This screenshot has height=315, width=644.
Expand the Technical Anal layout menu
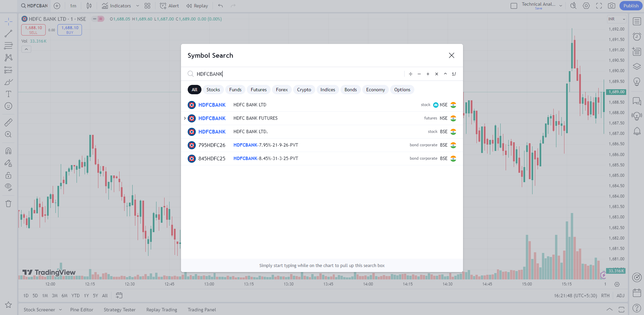pos(561,6)
